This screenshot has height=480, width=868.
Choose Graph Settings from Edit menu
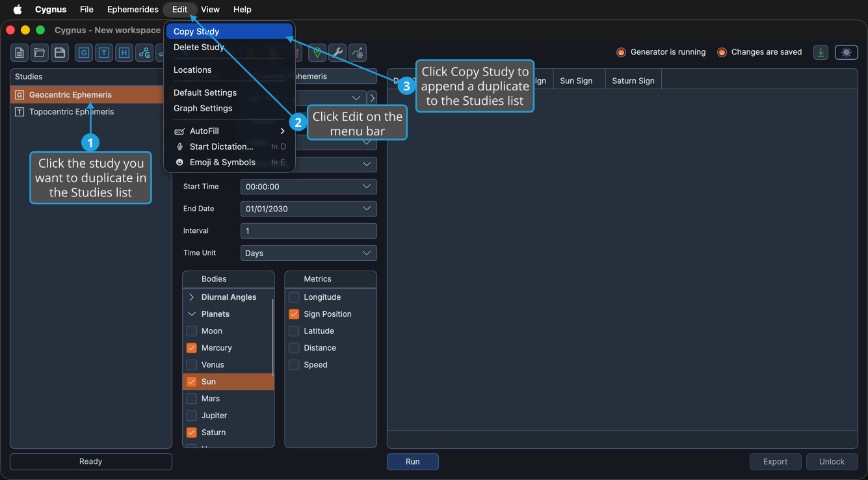[230, 108]
